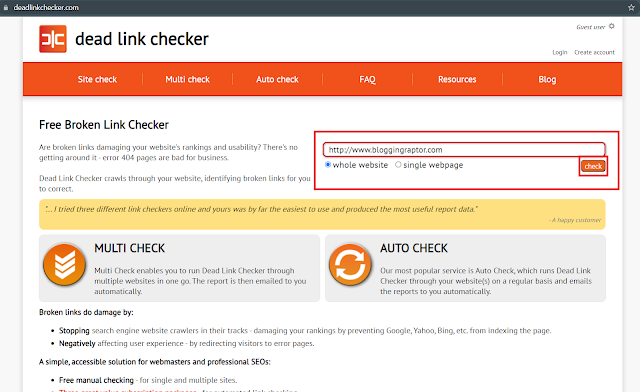Open the Auto check menu item
640x392 pixels.
pos(277,79)
